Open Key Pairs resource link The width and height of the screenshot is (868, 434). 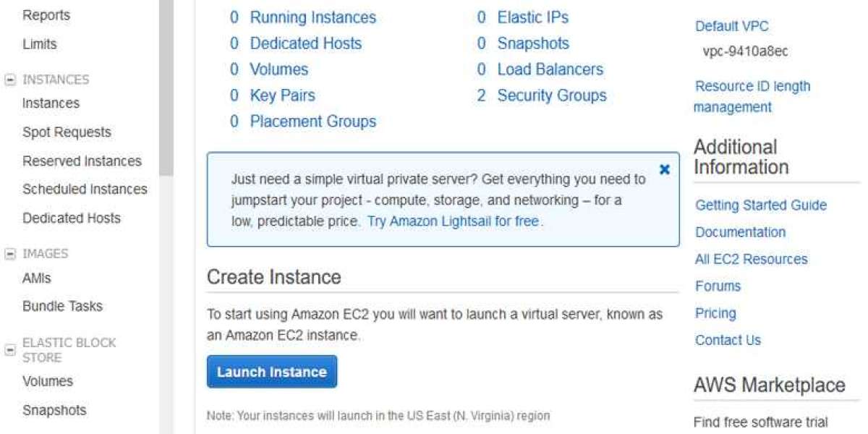tap(282, 95)
